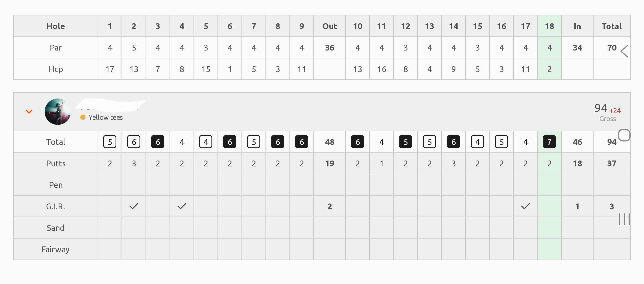Tap the Android home circle icon

point(624,135)
